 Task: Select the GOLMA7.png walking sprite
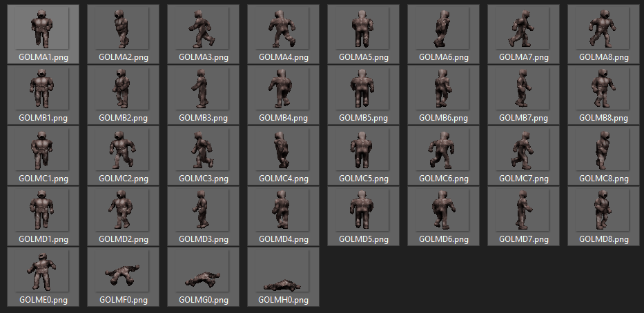coord(523,29)
